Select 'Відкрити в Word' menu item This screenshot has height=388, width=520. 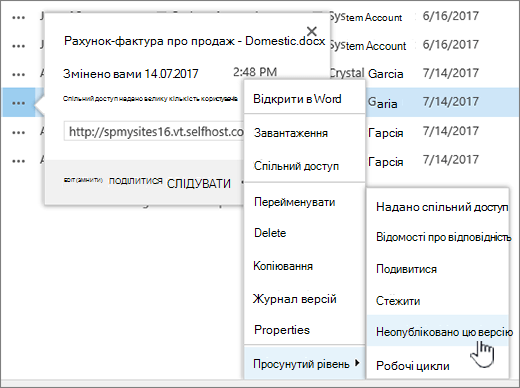pos(305,99)
